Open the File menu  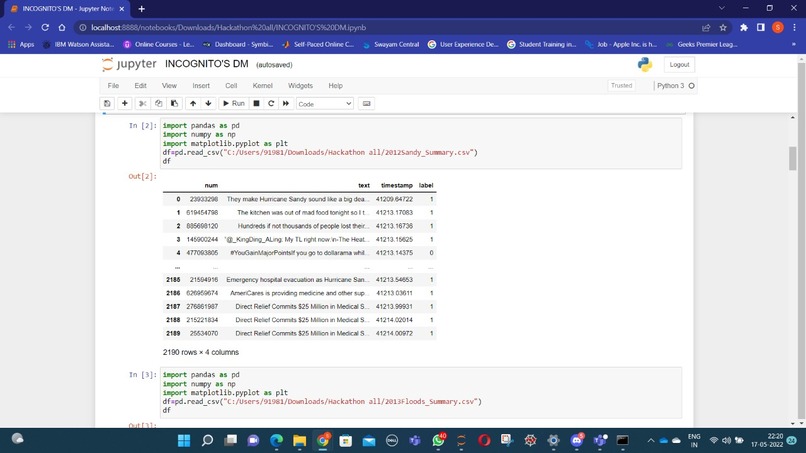113,86
